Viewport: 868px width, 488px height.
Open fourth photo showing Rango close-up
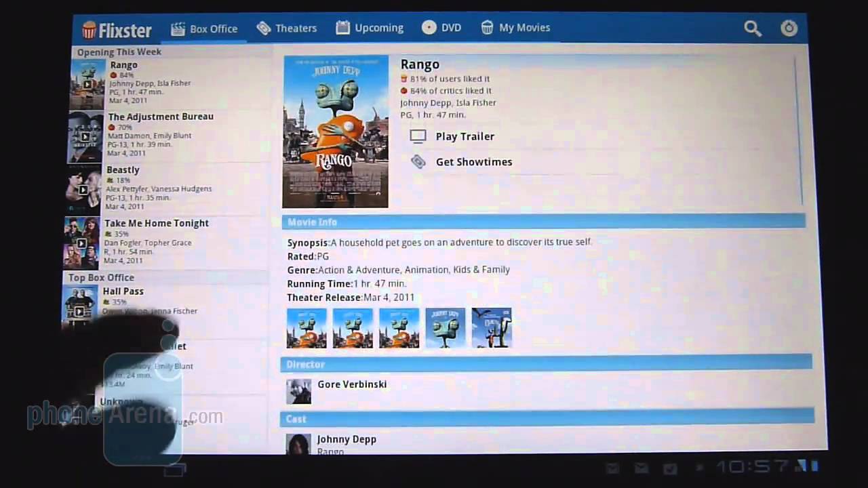[x=446, y=328]
